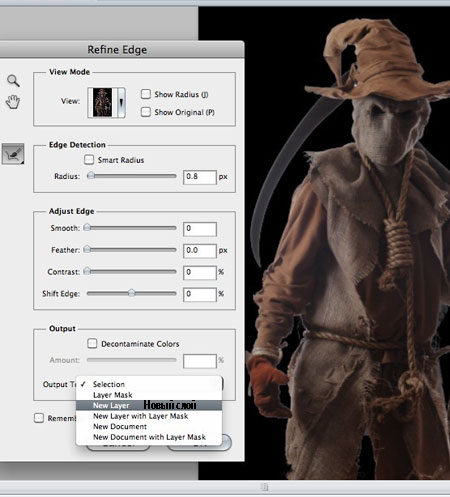This screenshot has height=497, width=450.
Task: Enable the Show Radius checkbox
Action: tap(146, 94)
